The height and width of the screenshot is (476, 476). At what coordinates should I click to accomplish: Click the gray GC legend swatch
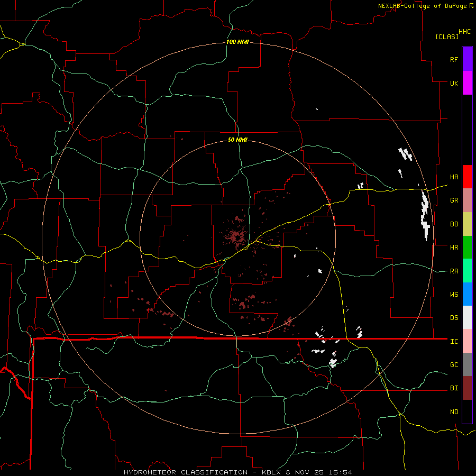(x=467, y=364)
